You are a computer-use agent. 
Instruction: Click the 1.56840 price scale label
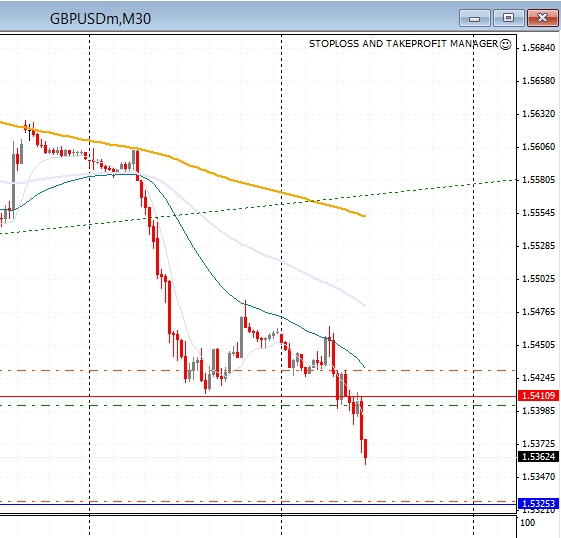pyautogui.click(x=538, y=48)
